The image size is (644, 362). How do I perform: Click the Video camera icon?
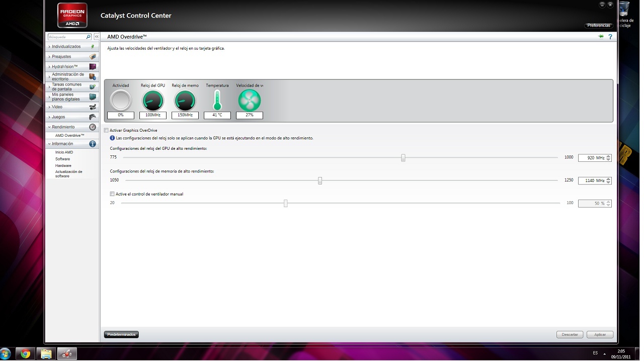[93, 107]
